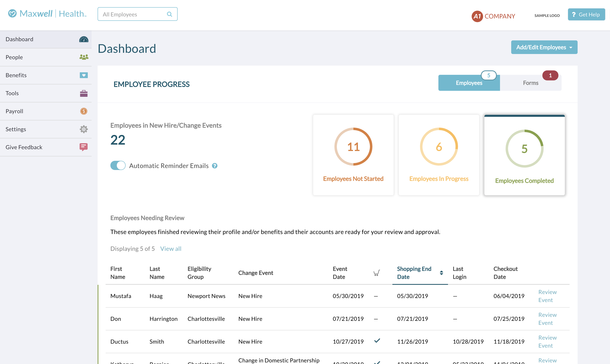
Task: Open Benefits in the sidebar
Action: (x=46, y=75)
